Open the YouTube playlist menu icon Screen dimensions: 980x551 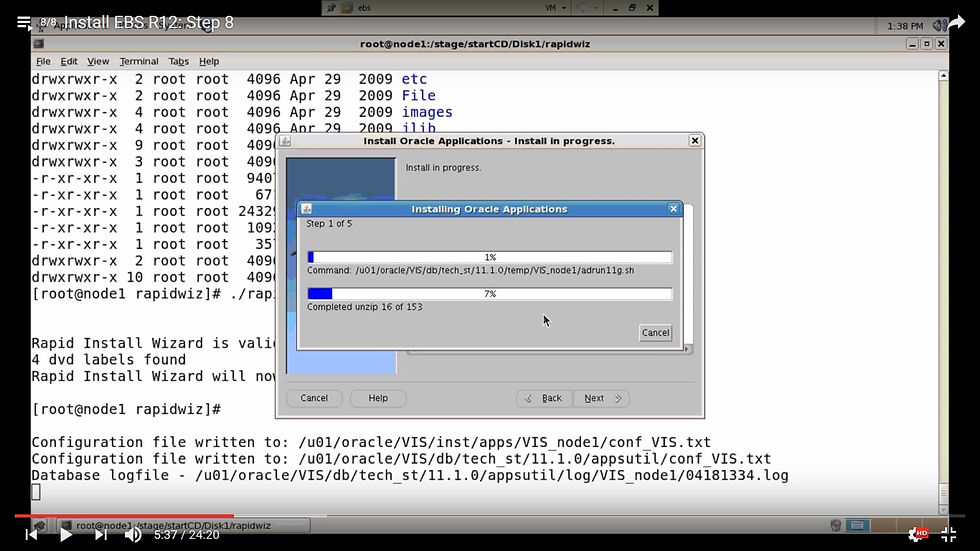(x=24, y=23)
